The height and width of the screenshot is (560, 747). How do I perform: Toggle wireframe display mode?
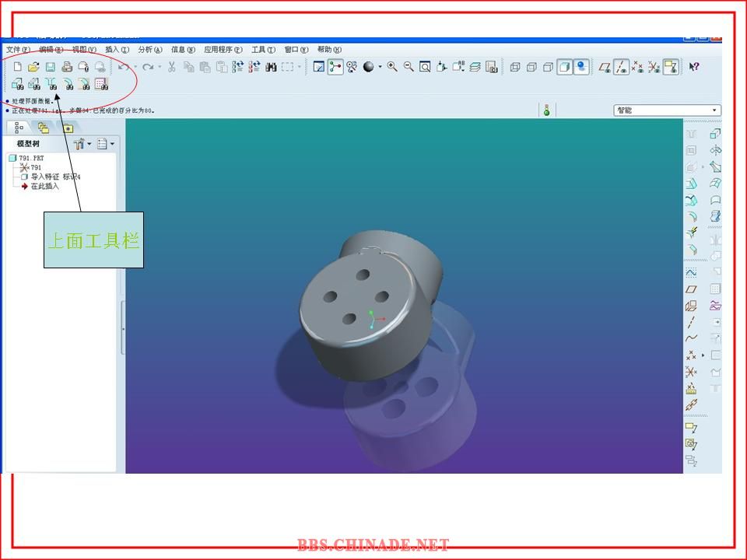click(x=515, y=67)
